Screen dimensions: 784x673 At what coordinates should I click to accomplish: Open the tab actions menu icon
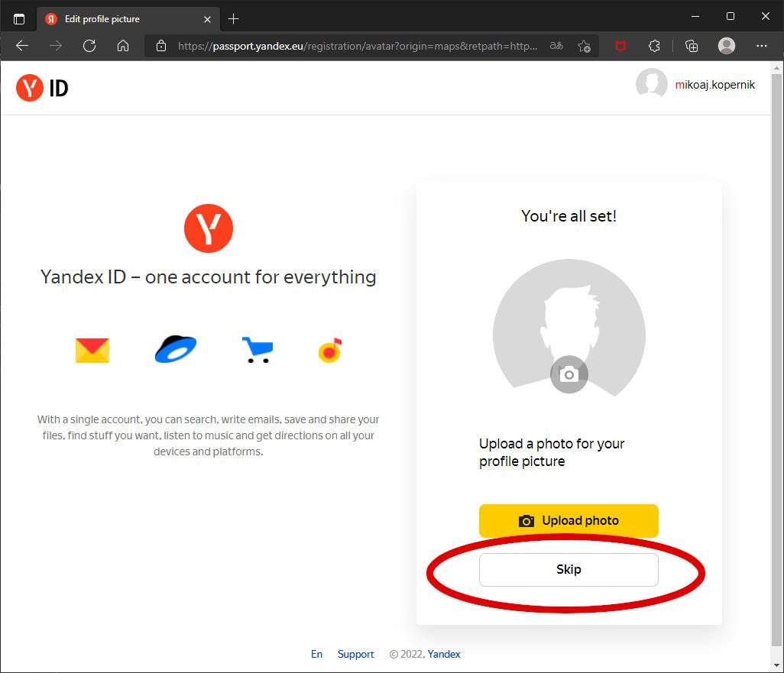(19, 19)
